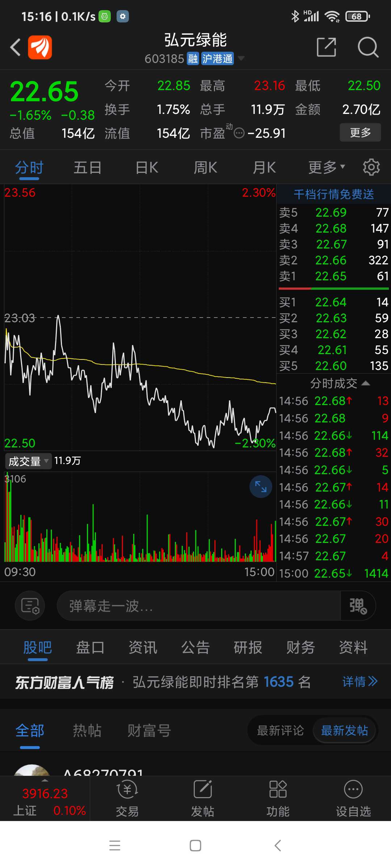391x868 pixels.
Task: Tap the intraday price chart area
Action: pos(140,318)
